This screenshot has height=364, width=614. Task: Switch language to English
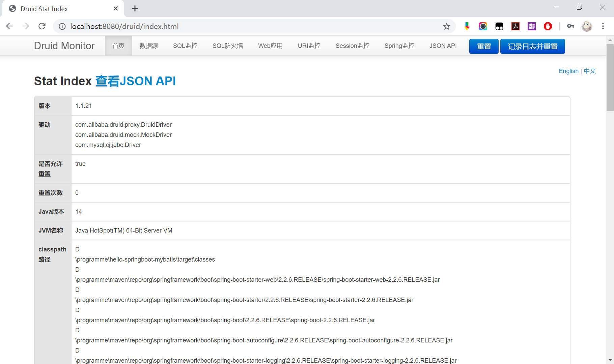pyautogui.click(x=568, y=71)
